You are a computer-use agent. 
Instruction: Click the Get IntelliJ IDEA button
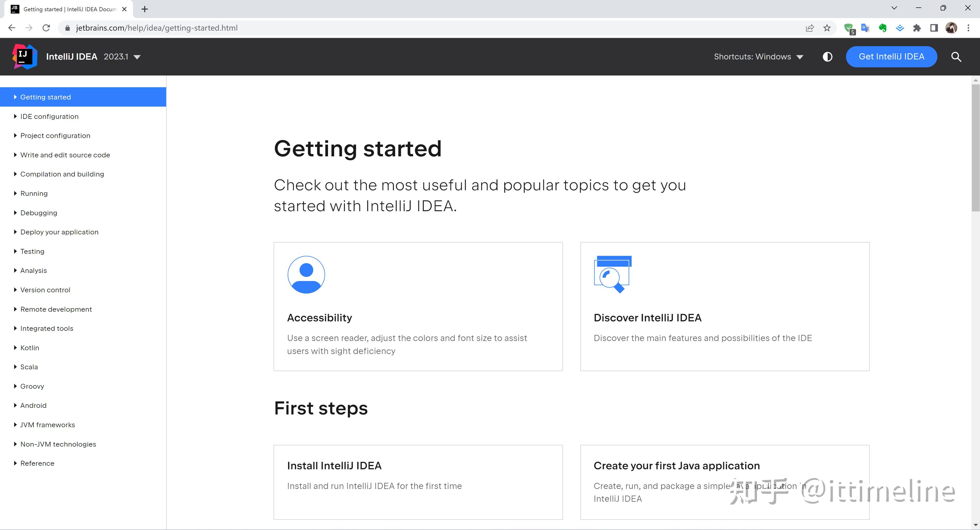(x=891, y=57)
